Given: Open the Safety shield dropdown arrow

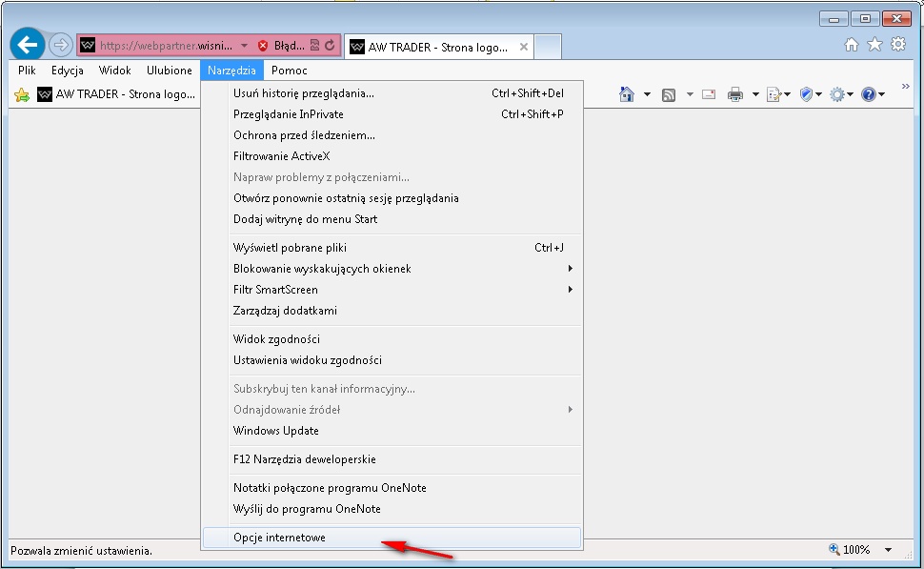Looking at the screenshot, I should point(818,94).
